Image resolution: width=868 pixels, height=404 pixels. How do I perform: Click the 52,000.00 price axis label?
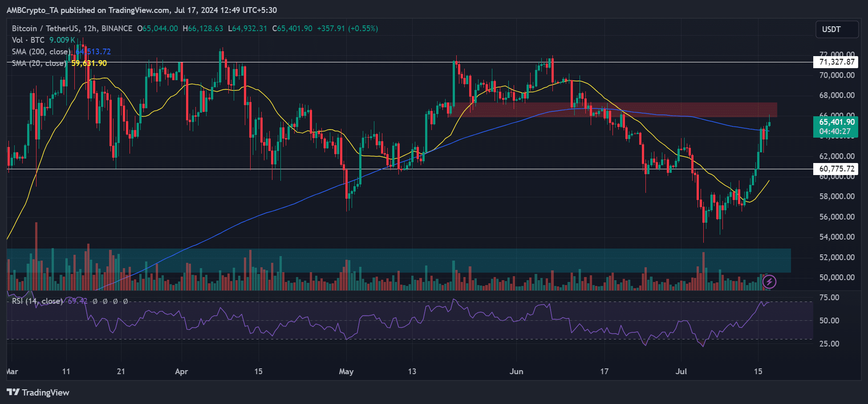pos(837,257)
